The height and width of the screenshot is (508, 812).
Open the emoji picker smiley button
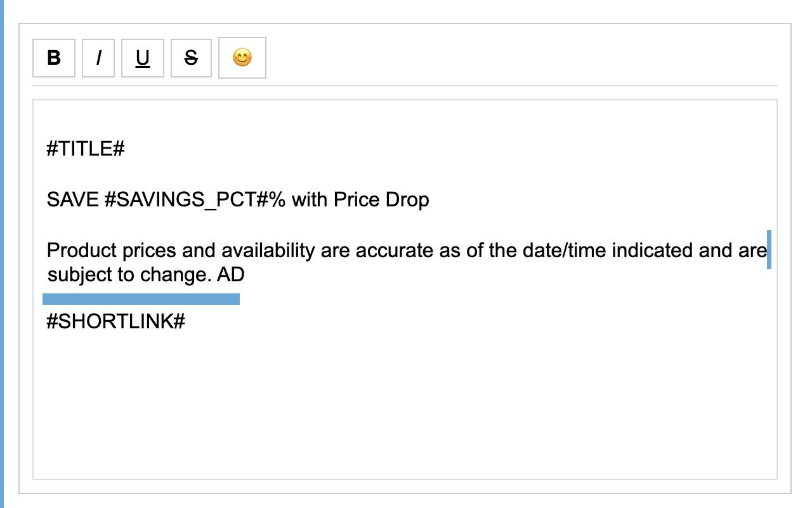tap(242, 58)
